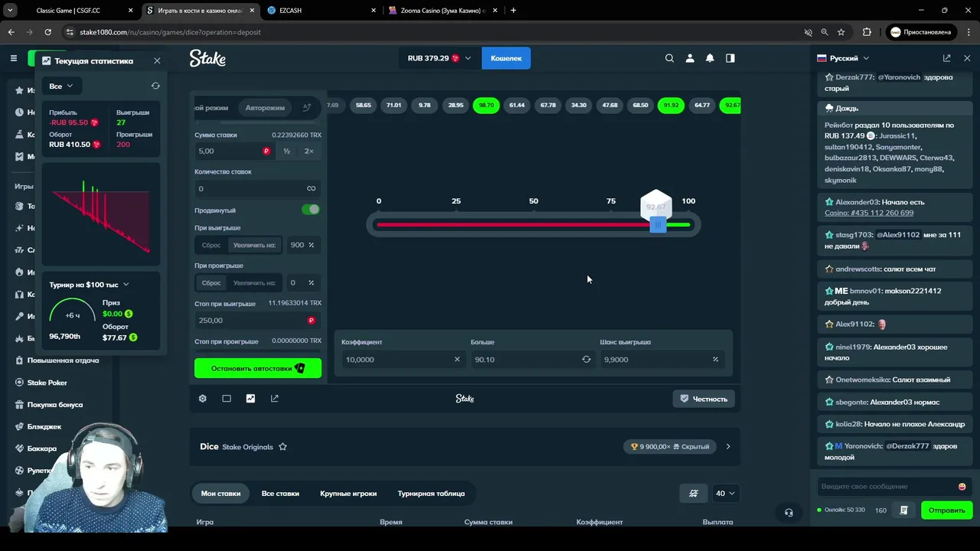
Task: Open the user profile icon
Action: click(690, 58)
